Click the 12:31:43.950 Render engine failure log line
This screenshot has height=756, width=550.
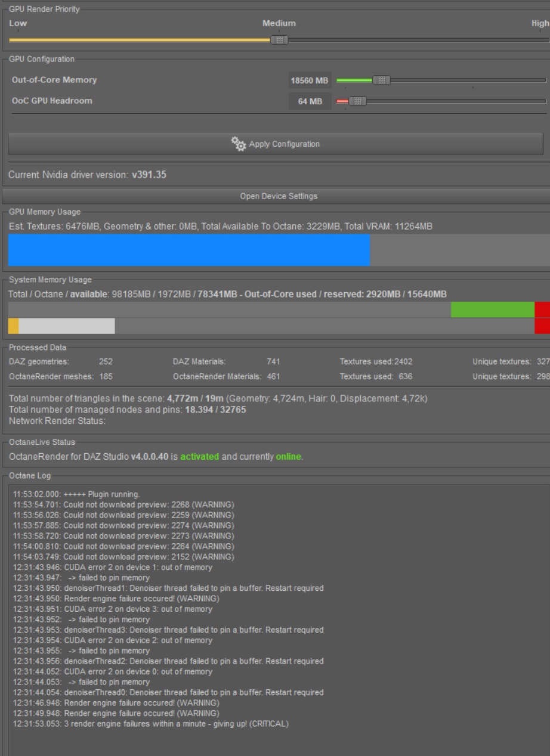[x=116, y=599]
